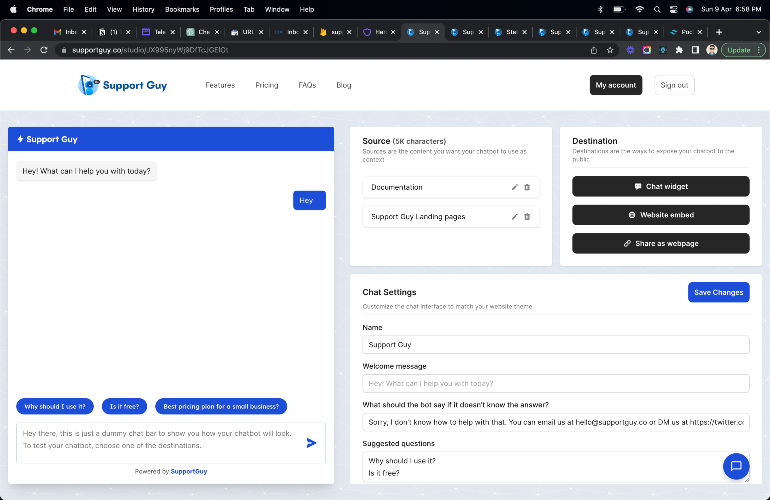Click the 'Is it free?' suggestion chip
770x500 pixels.
pos(125,406)
